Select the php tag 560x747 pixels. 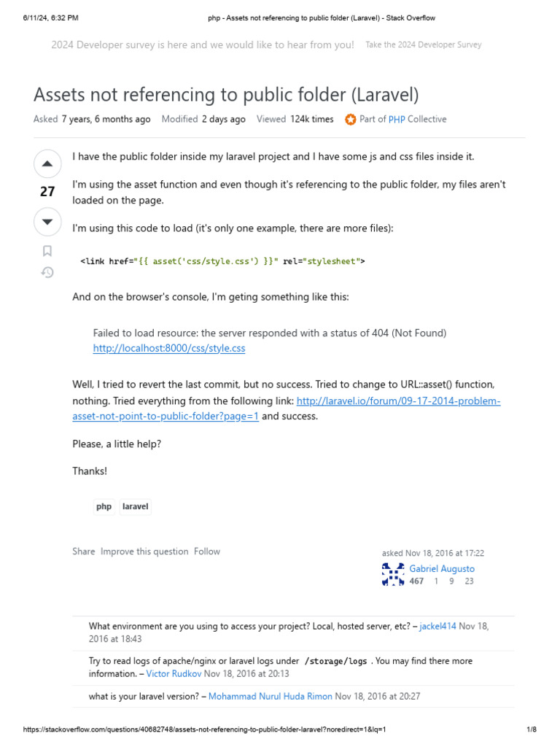[104, 506]
